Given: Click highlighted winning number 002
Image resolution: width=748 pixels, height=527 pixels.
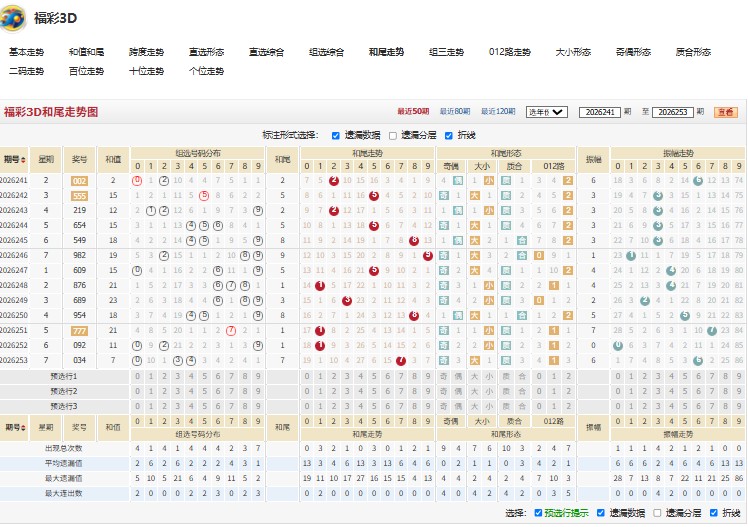Looking at the screenshot, I should (79, 181).
